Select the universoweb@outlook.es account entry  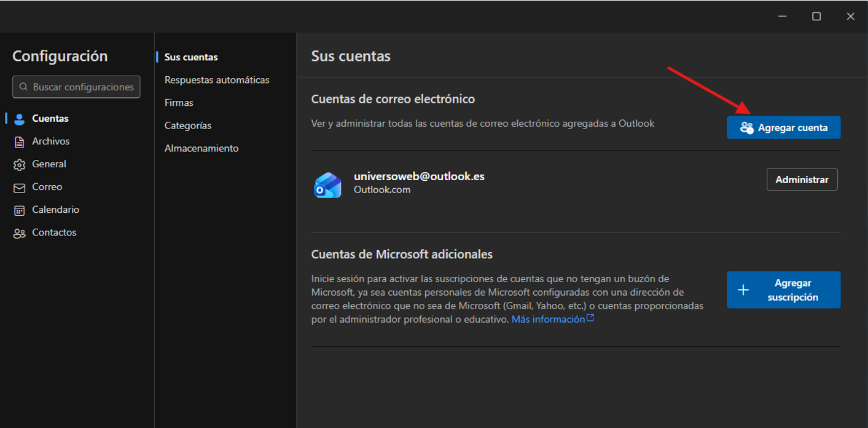pos(419,176)
